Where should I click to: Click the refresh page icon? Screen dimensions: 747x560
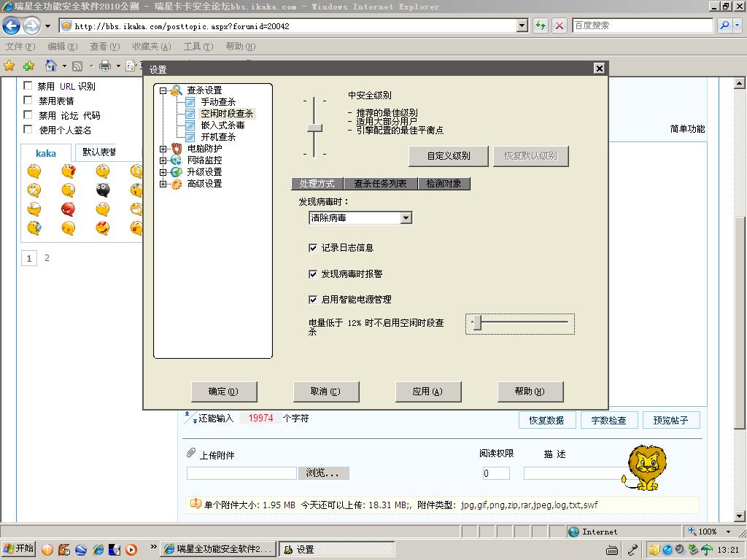(541, 26)
